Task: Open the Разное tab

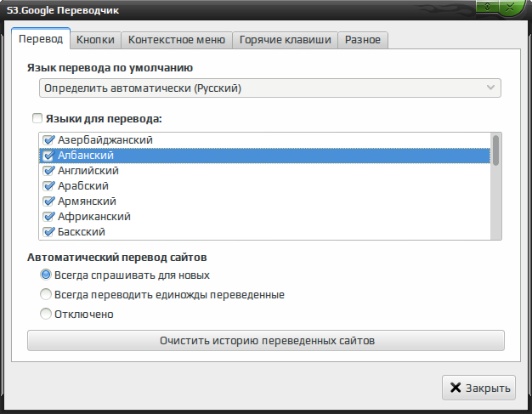Action: (x=363, y=40)
